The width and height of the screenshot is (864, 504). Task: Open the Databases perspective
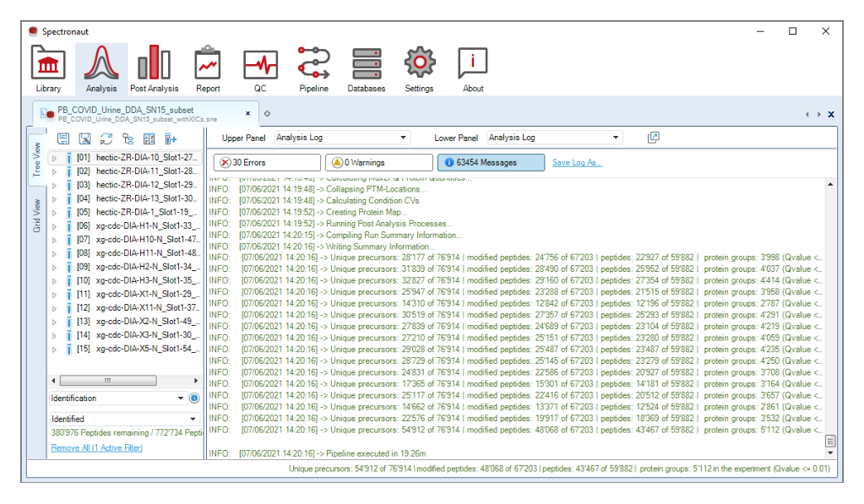tap(367, 69)
